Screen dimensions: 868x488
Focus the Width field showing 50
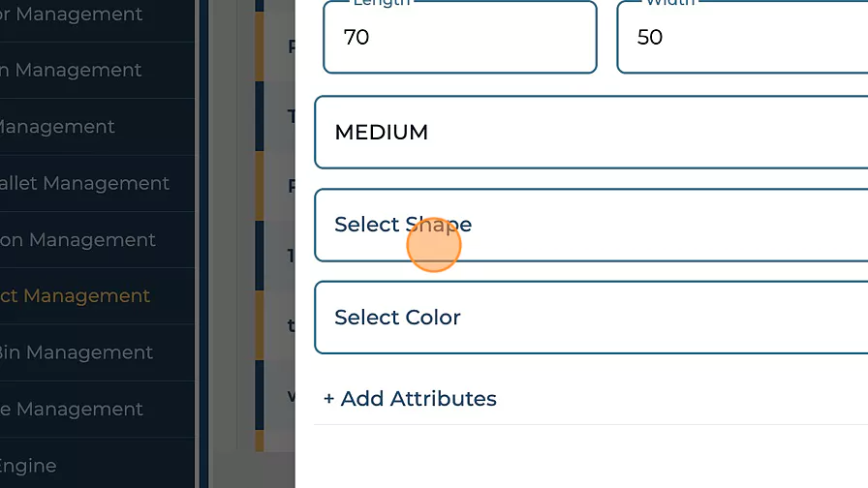tap(741, 38)
